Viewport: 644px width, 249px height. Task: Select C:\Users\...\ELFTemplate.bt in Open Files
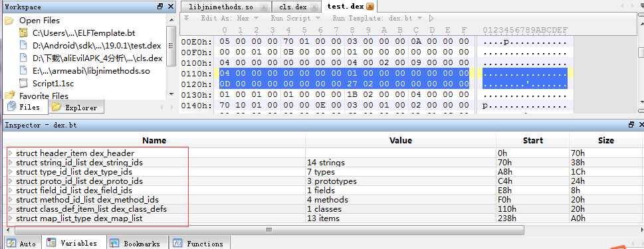(84, 33)
